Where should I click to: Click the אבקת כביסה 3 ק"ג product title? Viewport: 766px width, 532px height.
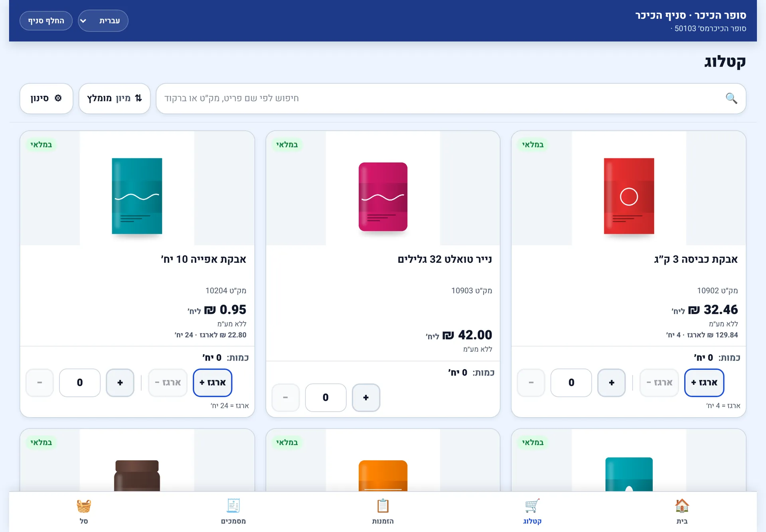[x=696, y=259]
